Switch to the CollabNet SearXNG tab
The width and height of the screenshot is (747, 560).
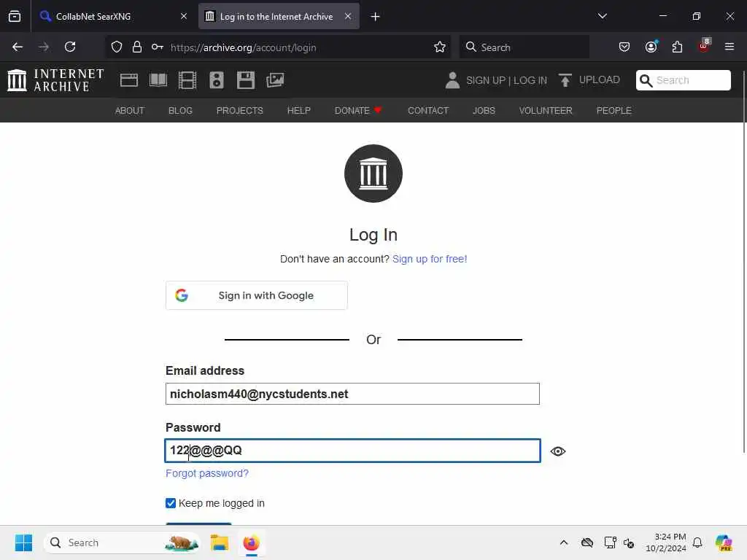113,17
